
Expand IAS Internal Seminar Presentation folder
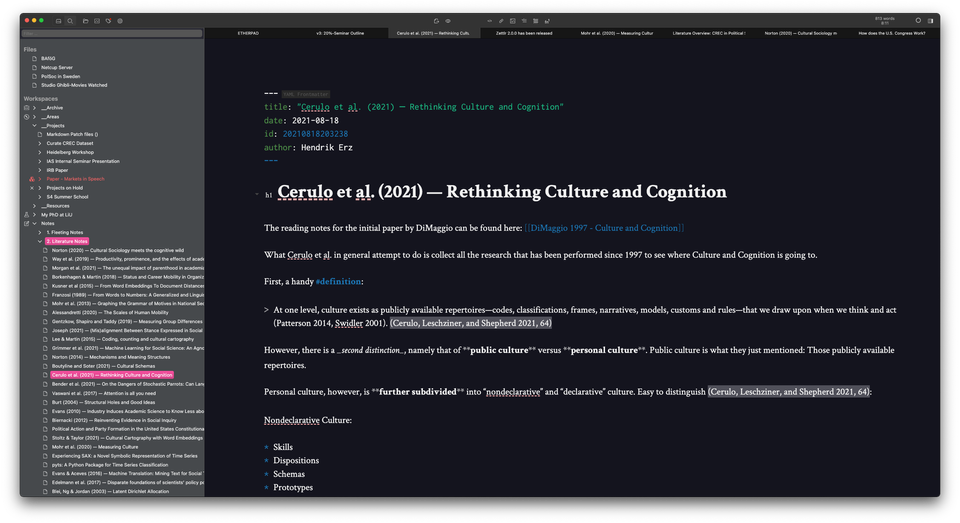tap(40, 162)
